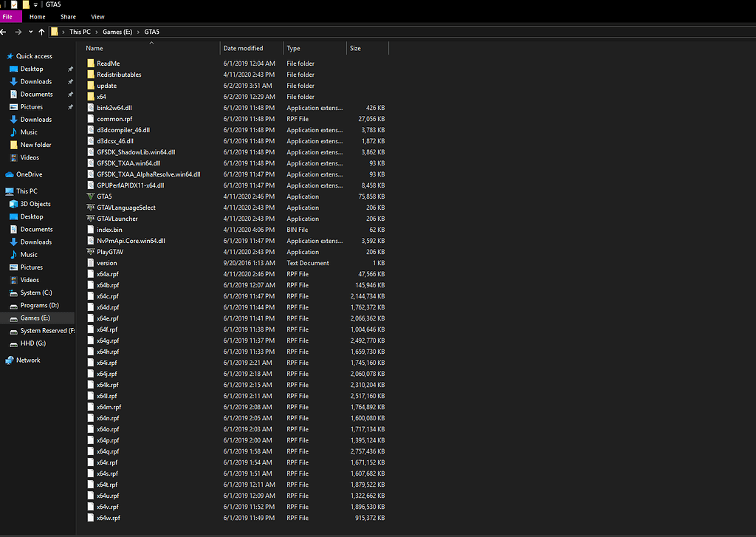Switch to the View ribbon tab

(x=97, y=16)
